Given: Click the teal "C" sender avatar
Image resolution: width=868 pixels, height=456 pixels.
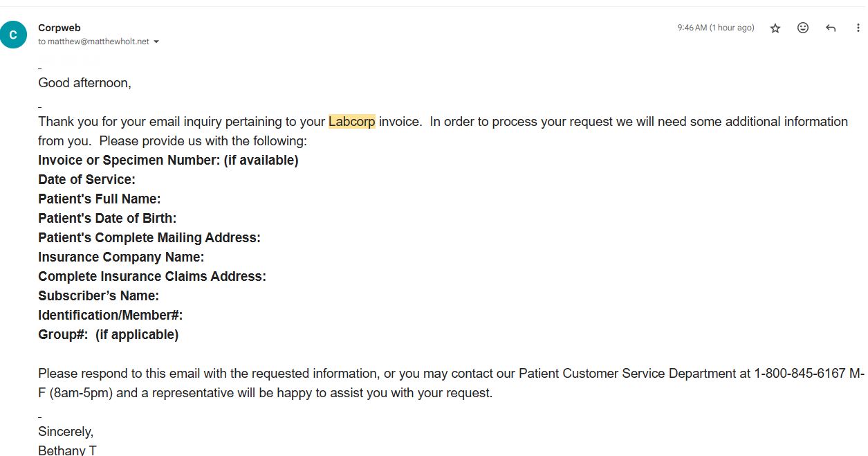Looking at the screenshot, I should click(13, 35).
